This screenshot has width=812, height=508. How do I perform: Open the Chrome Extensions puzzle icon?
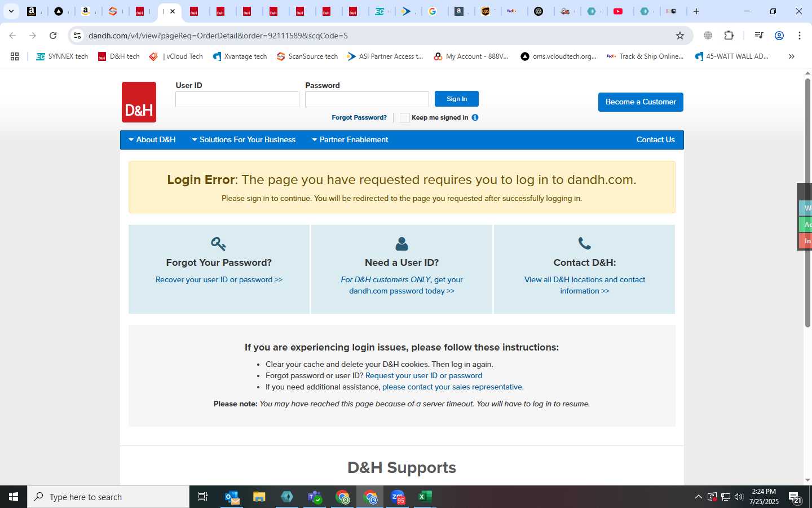[x=729, y=36]
